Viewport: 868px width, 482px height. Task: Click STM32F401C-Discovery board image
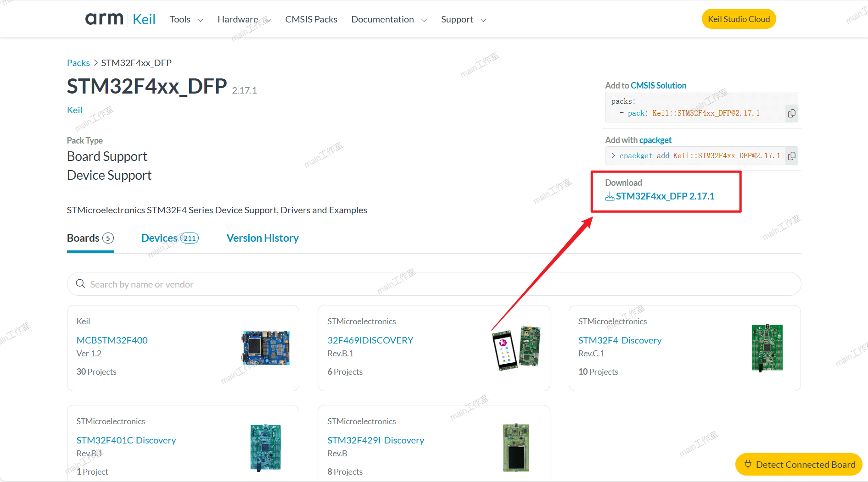(265, 448)
